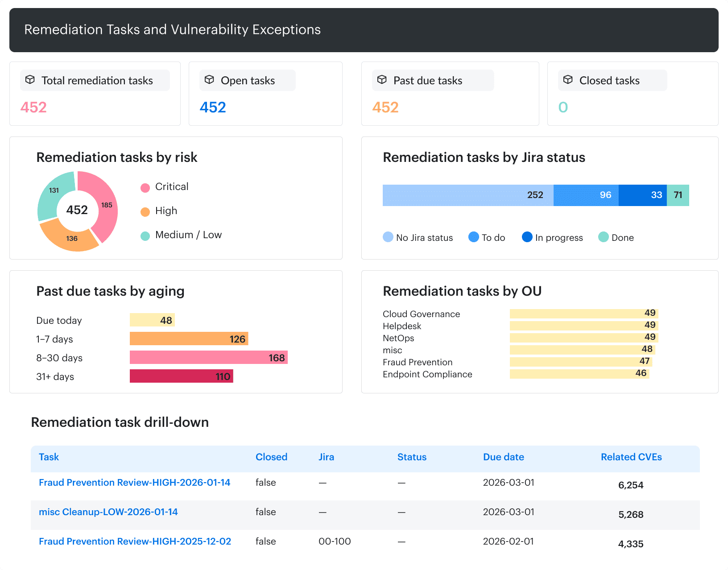Image resolution: width=728 pixels, height=570 pixels.
Task: Sort by the Closed column header
Action: [x=271, y=457]
